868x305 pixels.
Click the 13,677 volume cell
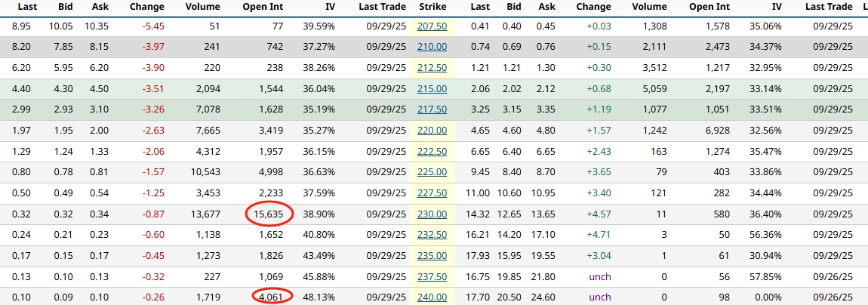[205, 214]
